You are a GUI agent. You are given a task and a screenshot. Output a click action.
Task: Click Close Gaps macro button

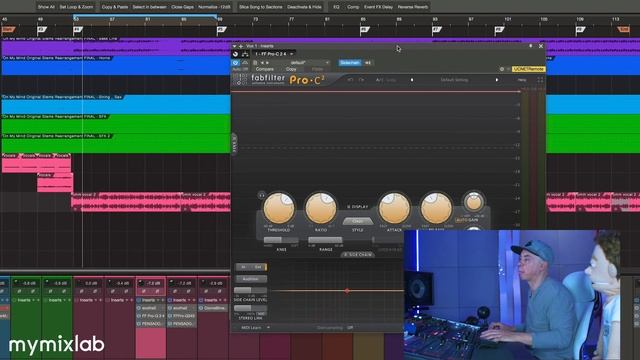tap(182, 7)
